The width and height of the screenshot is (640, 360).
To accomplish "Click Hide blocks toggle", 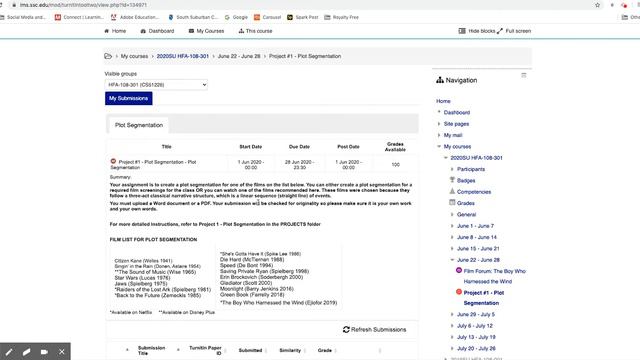I will [x=477, y=31].
